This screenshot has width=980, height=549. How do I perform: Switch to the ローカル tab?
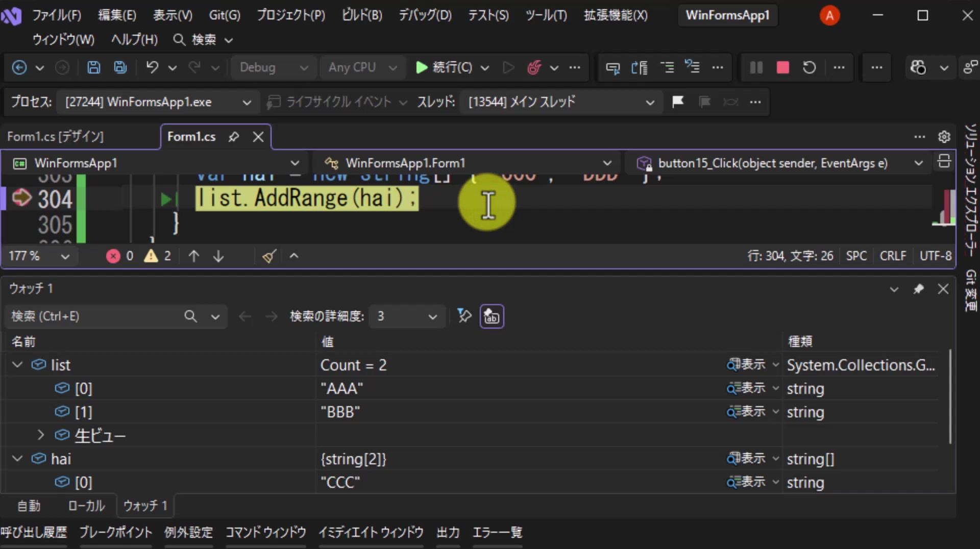[86, 506]
